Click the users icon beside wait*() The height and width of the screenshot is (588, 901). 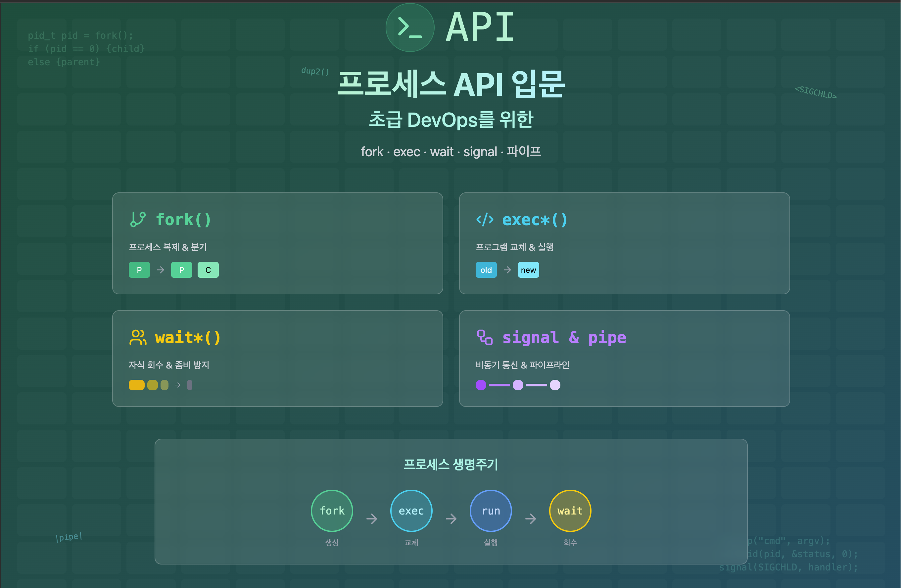tap(138, 337)
